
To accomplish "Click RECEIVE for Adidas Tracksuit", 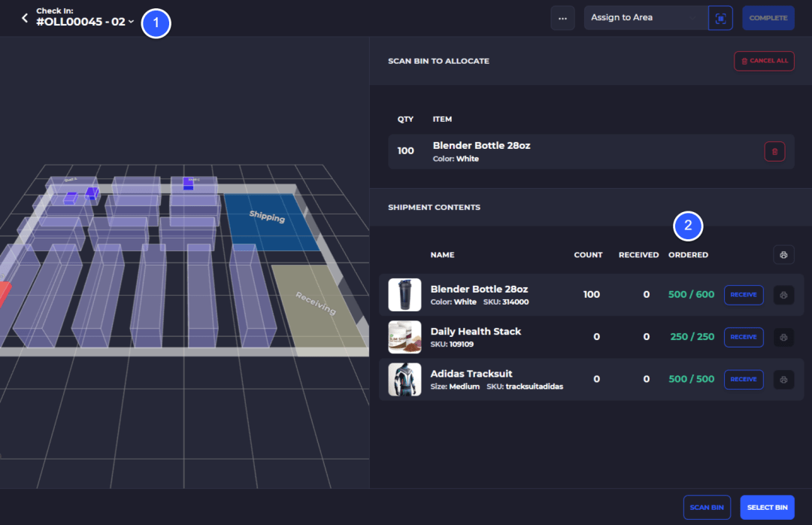I will pos(743,379).
